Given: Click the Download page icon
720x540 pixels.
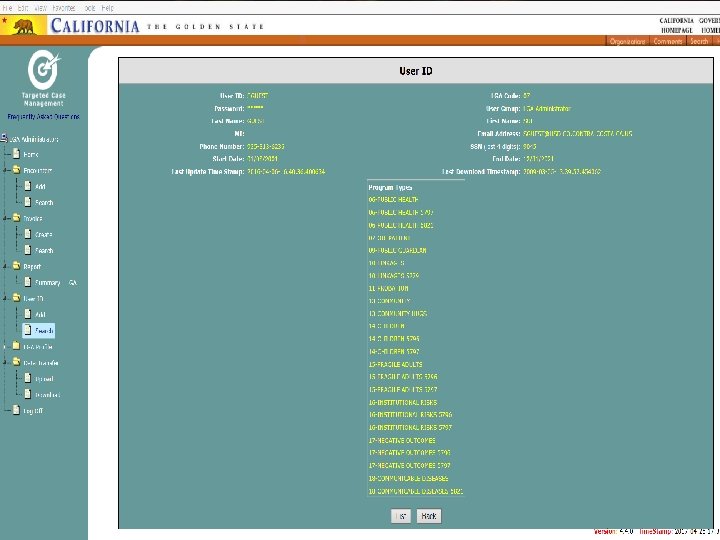Looking at the screenshot, I should point(28,394).
